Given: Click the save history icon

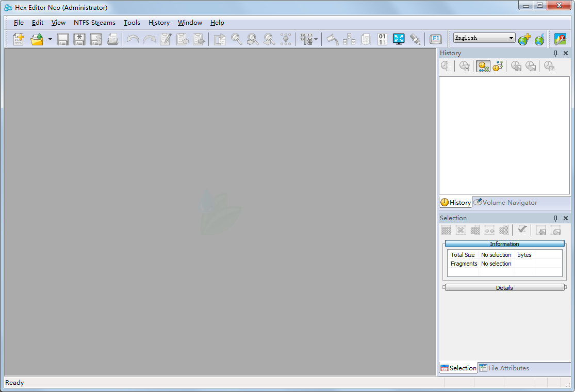Looking at the screenshot, I should [x=531, y=66].
